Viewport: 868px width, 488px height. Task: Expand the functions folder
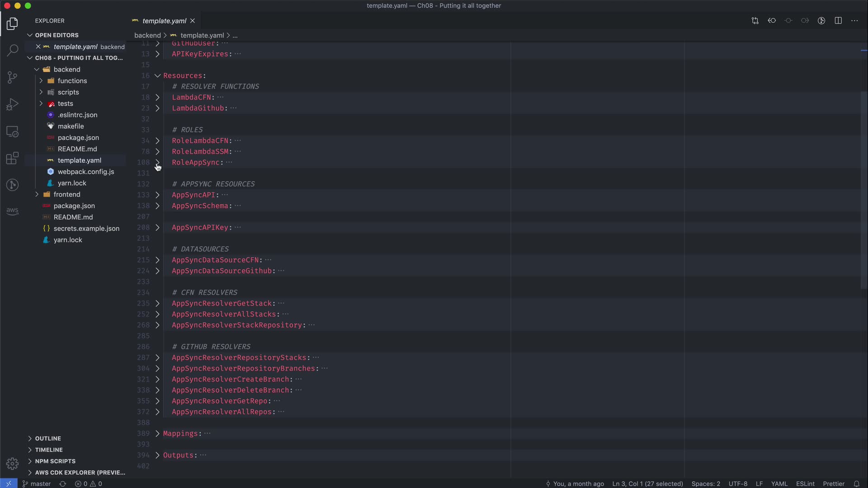coord(72,81)
